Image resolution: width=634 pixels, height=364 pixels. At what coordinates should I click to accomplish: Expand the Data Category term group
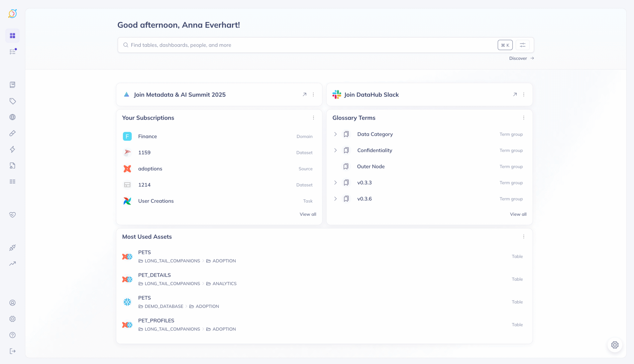pos(335,134)
